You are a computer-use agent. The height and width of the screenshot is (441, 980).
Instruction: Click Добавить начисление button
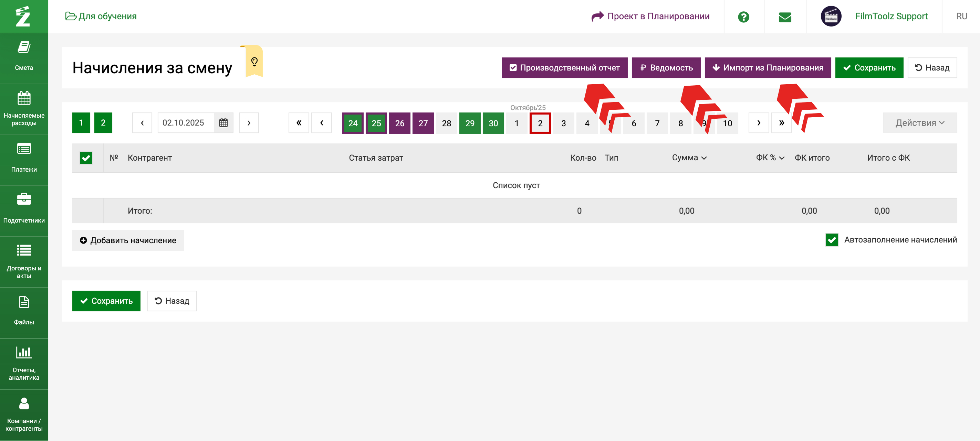(128, 240)
